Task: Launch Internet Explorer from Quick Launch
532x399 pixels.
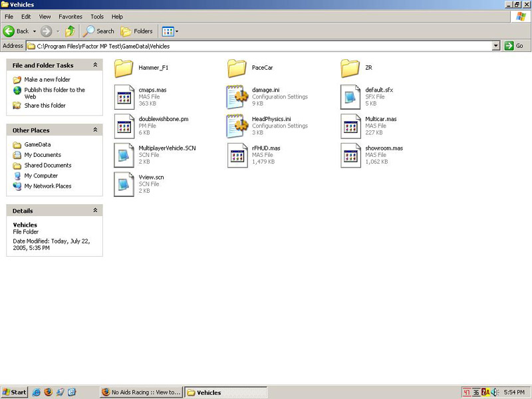Action: pos(37,392)
